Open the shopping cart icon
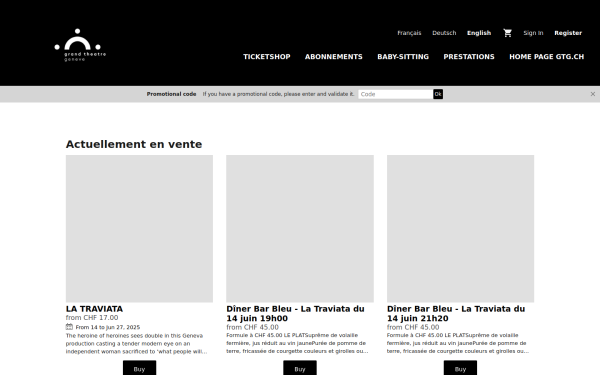The width and height of the screenshot is (600, 375). [507, 33]
